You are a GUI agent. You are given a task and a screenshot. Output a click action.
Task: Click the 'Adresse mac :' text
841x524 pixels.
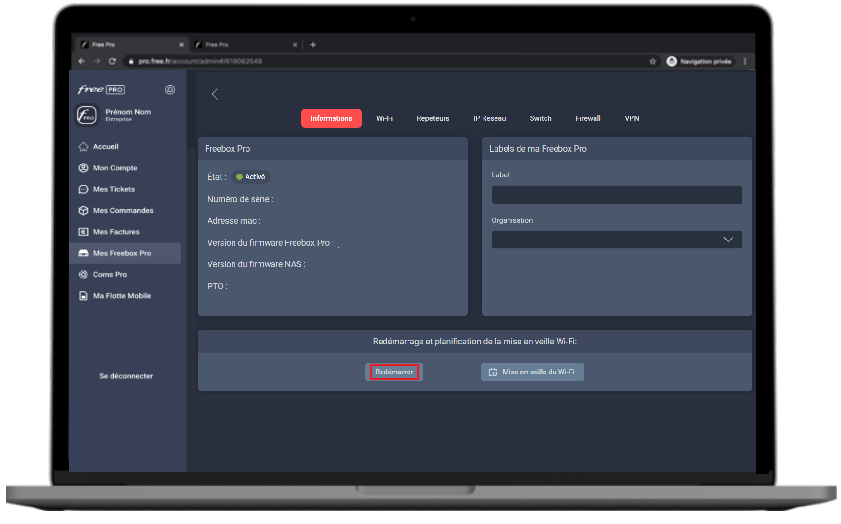coord(234,221)
